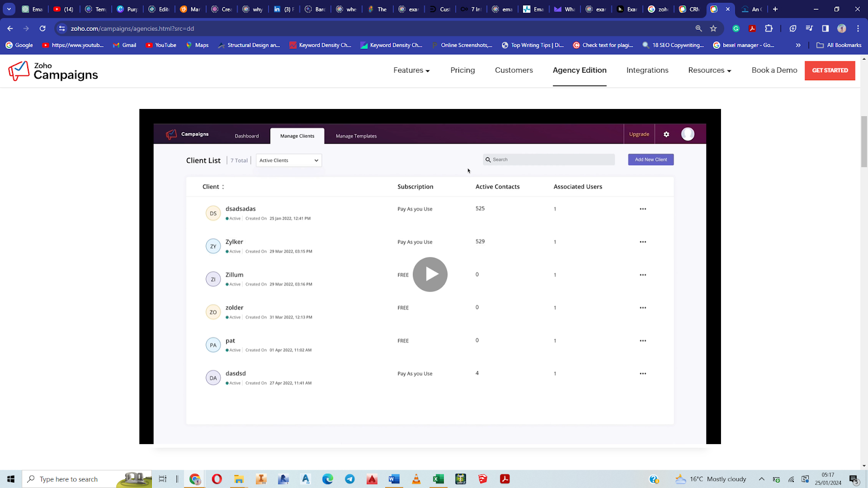Open the notification center icon in taskbar
868x488 pixels.
click(853, 479)
